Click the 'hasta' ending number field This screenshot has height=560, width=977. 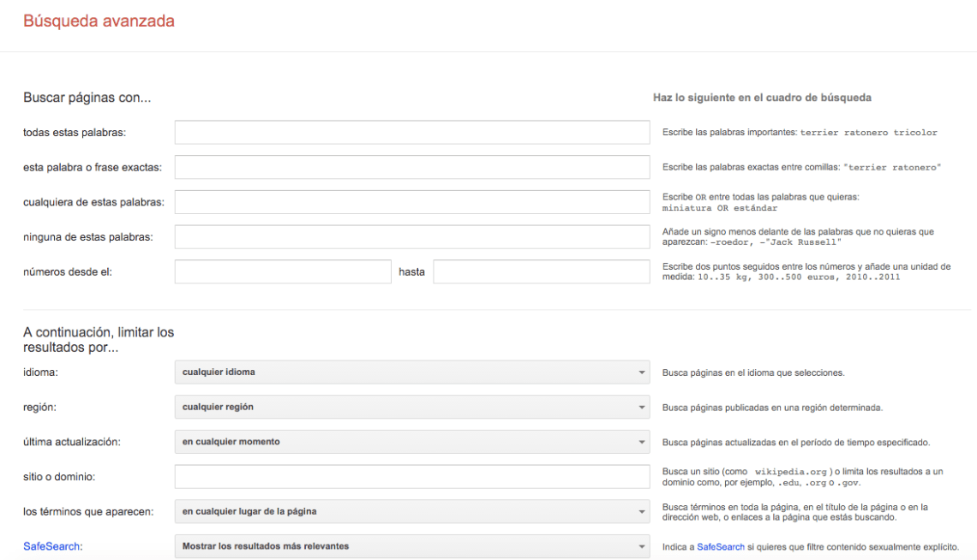coord(541,272)
